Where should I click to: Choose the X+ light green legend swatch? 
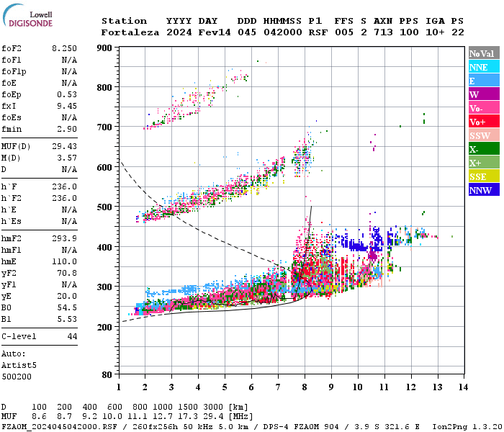pos(484,162)
